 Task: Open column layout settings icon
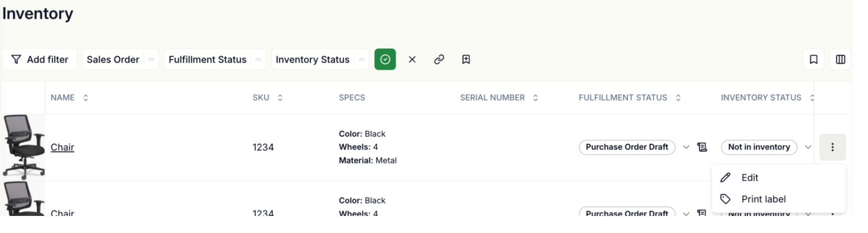(840, 59)
